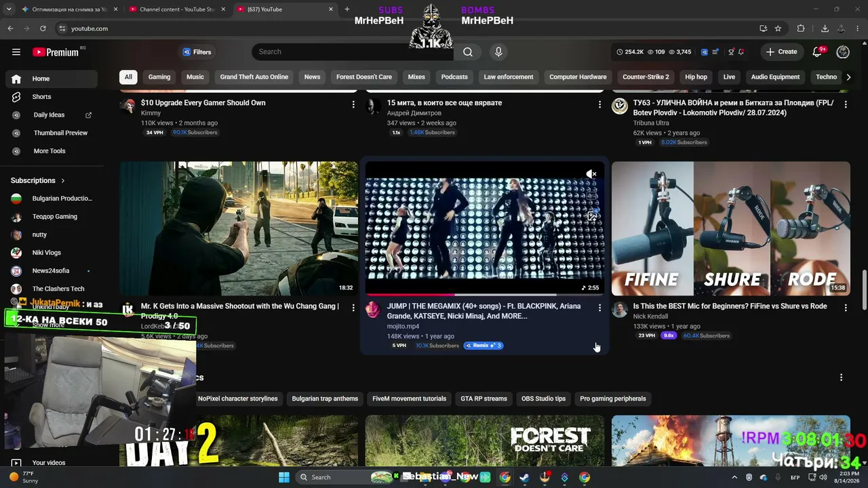Screen dimensions: 868x488
Task: Seek within the JUMP megamix preview progress bar
Action: pos(485,295)
